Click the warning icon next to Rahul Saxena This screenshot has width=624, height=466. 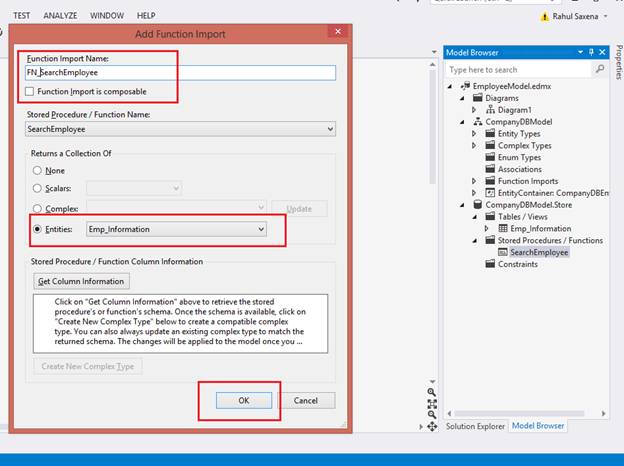544,17
